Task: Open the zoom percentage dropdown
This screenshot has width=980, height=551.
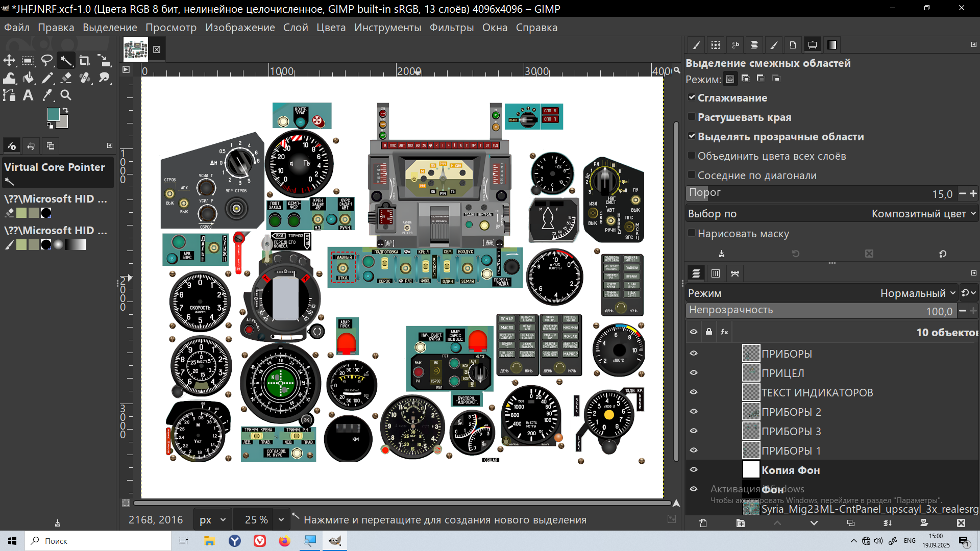Action: [281, 520]
